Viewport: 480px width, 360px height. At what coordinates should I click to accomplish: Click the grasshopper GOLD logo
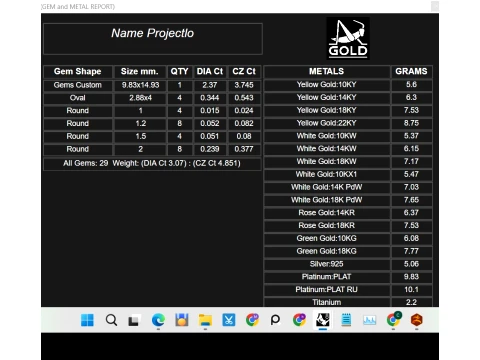[348, 38]
